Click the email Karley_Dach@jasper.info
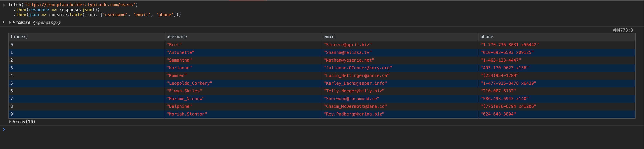This screenshot has height=149, width=644. 355,83
